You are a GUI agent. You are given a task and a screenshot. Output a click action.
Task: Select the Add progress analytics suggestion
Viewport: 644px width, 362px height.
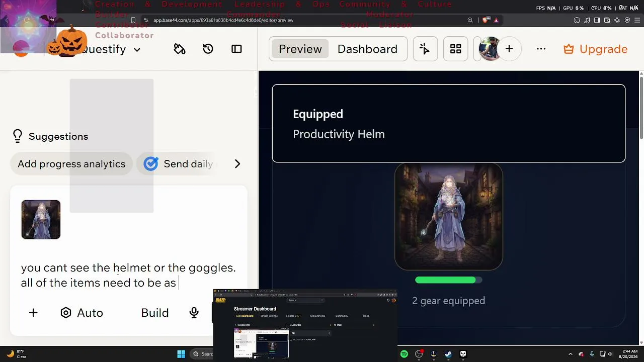coord(71,164)
